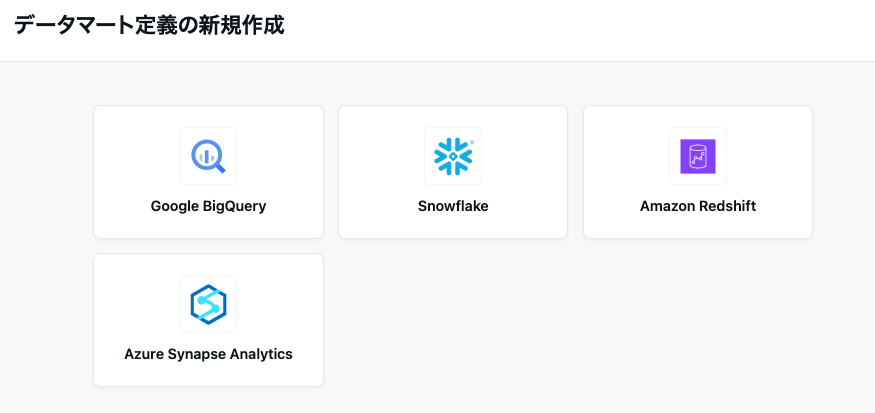Choose Azure Synapse as the data mart warehouse
This screenshot has height=413, width=875.
coord(208,320)
